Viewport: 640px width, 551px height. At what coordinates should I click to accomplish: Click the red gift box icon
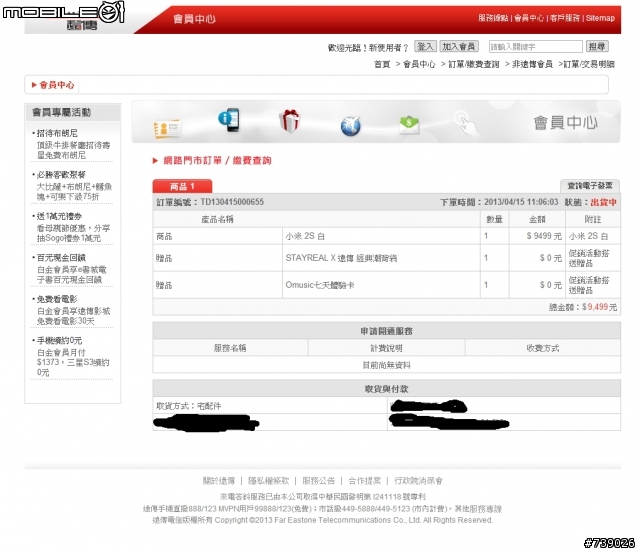[x=289, y=121]
